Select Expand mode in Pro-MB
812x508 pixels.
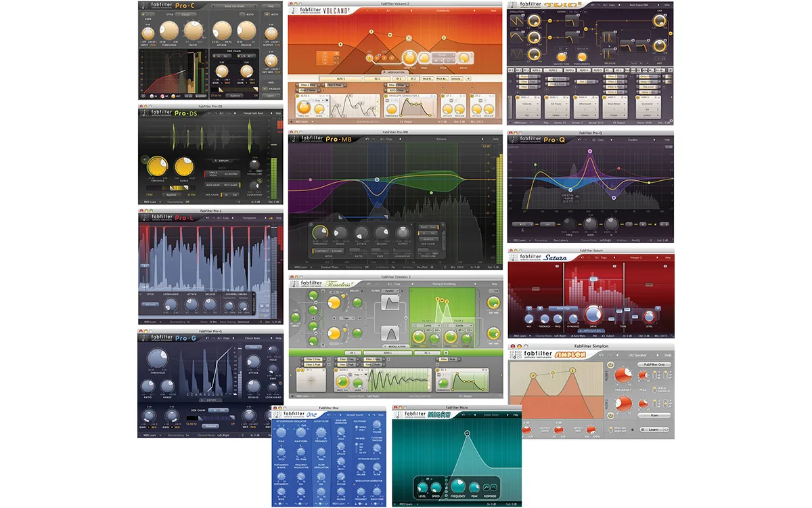tap(337, 251)
